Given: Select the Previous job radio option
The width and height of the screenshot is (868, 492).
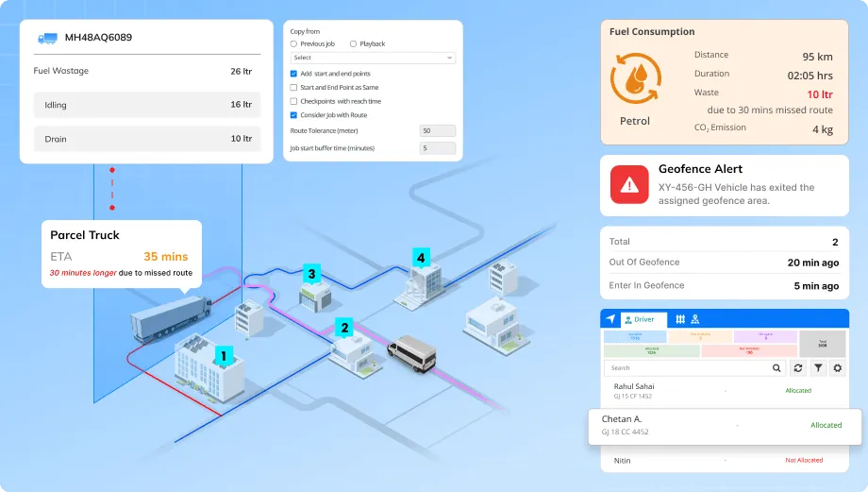Looking at the screenshot, I should pyautogui.click(x=293, y=44).
